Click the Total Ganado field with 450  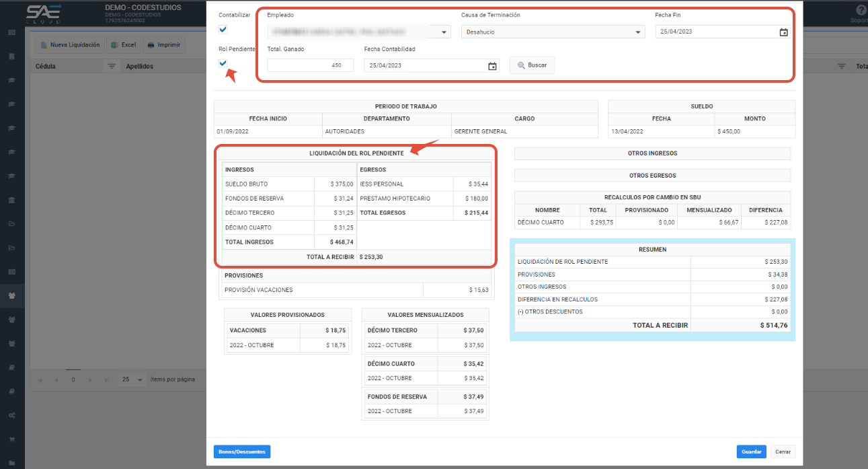point(311,65)
